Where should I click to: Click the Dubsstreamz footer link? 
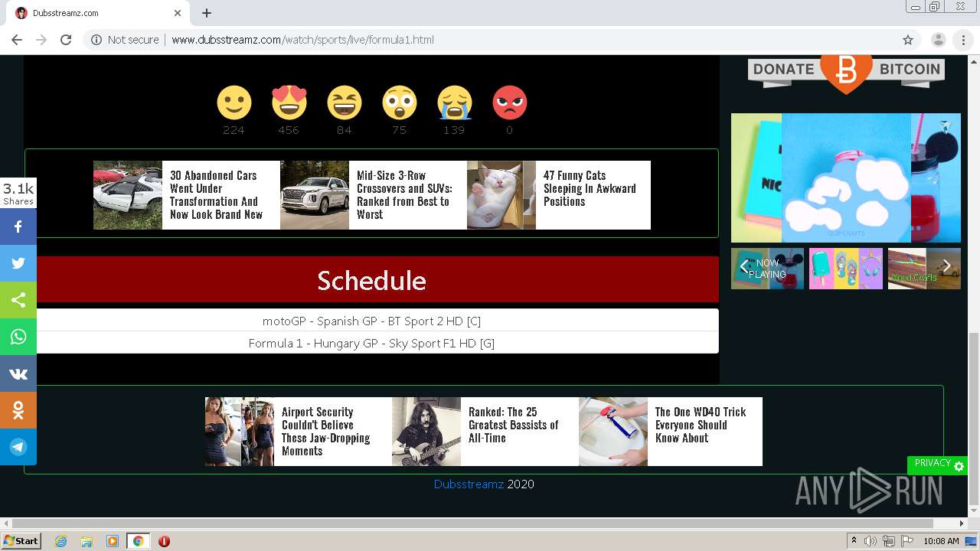(469, 484)
